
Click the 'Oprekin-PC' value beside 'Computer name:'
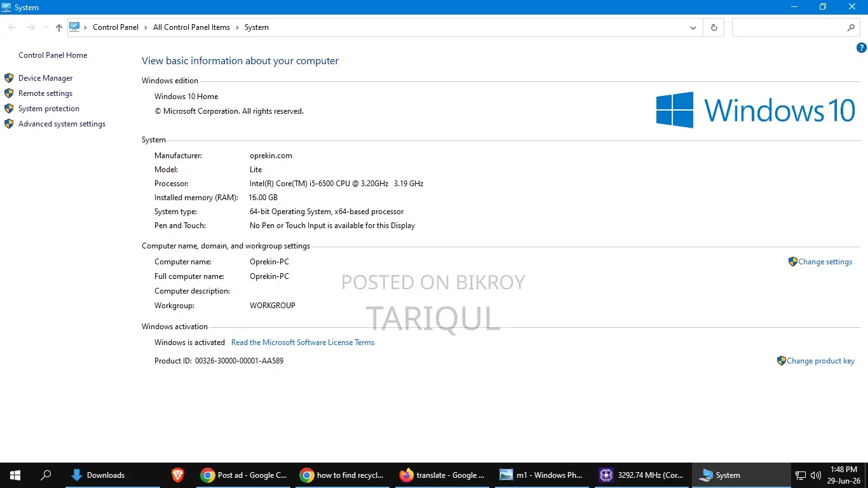269,262
